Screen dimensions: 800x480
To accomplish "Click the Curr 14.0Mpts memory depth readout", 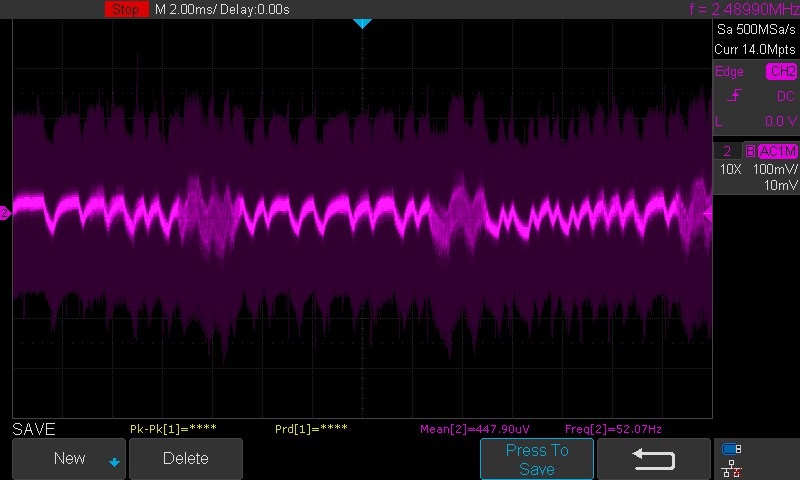I will tap(755, 49).
